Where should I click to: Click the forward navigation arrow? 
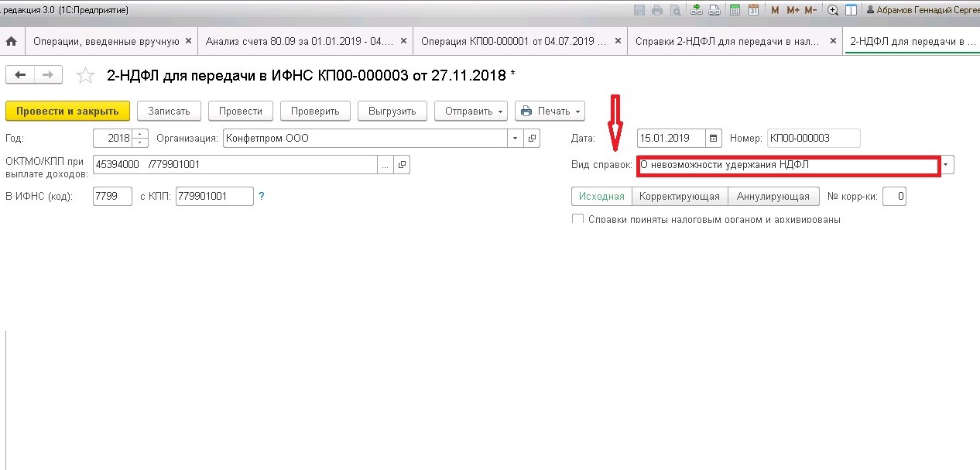coord(48,74)
